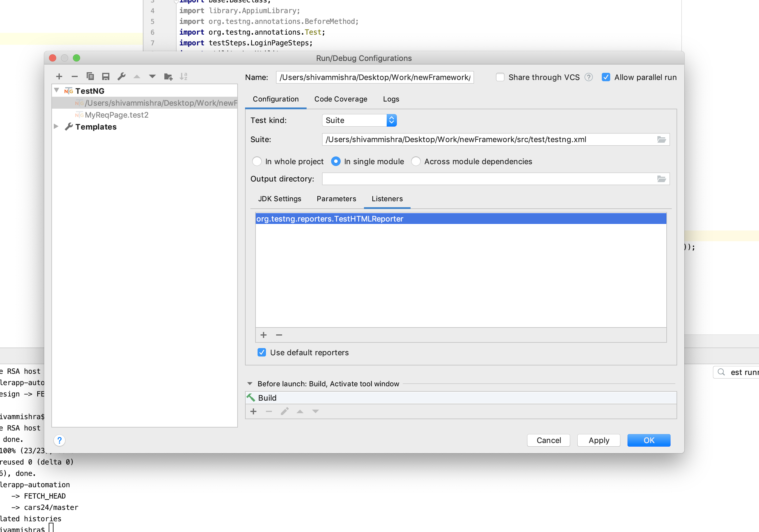Collapse the Before launch section
759x532 pixels.
250,384
